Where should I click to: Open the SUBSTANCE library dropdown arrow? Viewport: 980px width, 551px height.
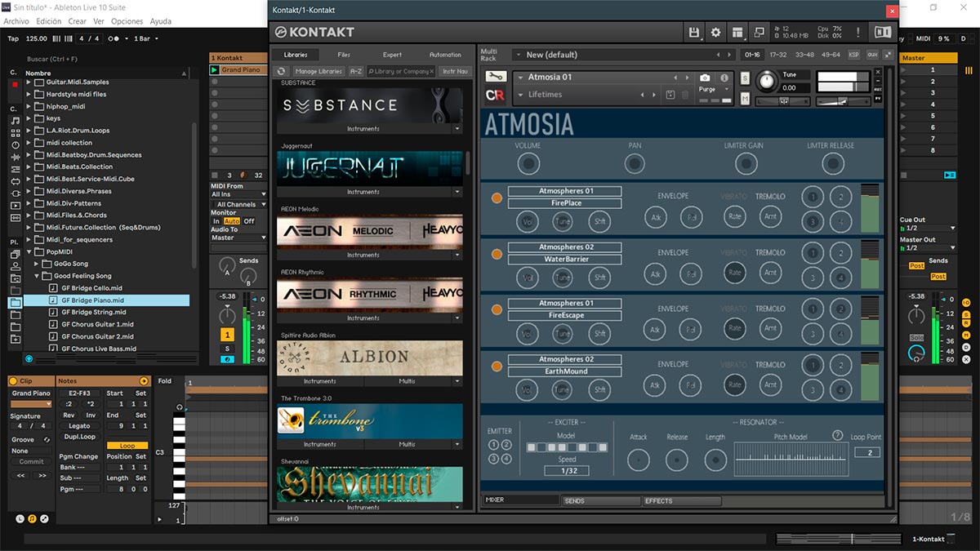point(457,129)
